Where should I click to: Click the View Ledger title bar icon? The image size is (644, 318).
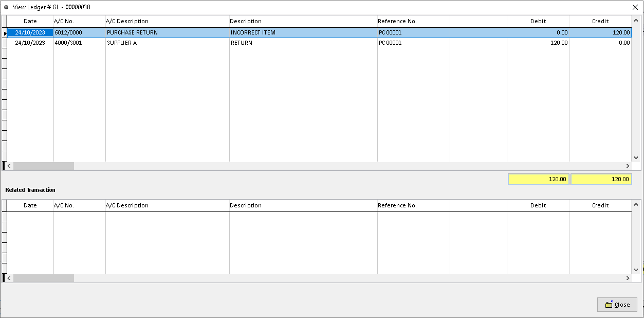6,7
